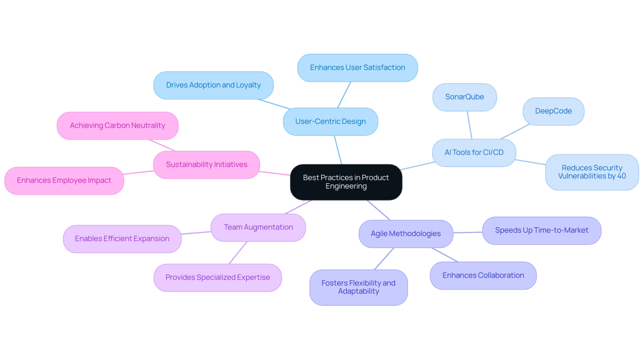Screen dimensions: 644x360
Task: Click the Team Augmentation node
Action: (x=257, y=227)
